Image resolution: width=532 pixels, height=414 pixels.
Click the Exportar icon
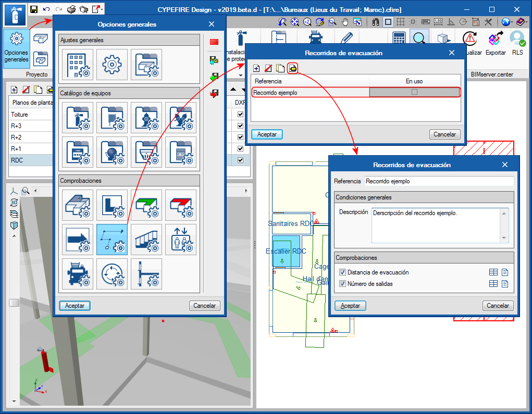496,43
